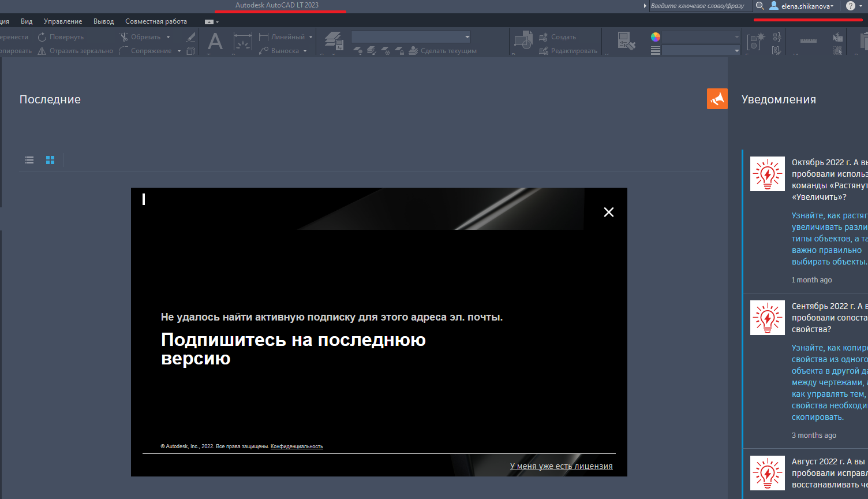Expand the Trim (Обрезать) dropdown arrow
868x499 pixels.
pyautogui.click(x=169, y=37)
